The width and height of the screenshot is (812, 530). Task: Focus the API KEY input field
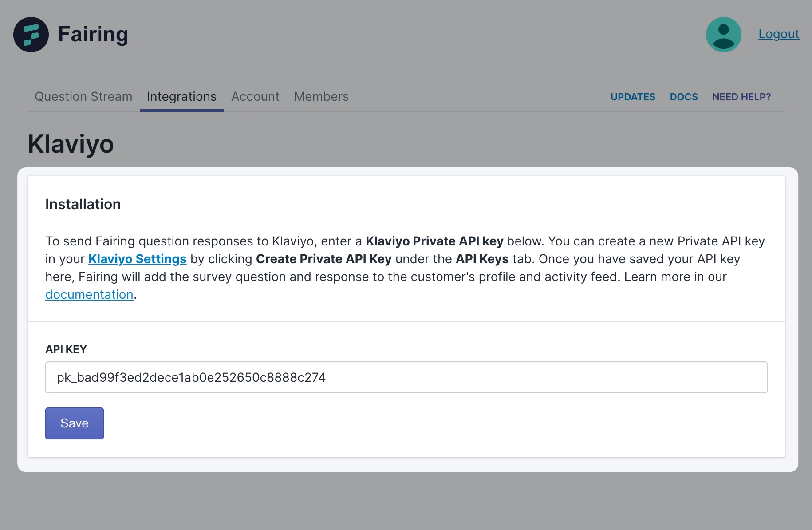click(406, 377)
